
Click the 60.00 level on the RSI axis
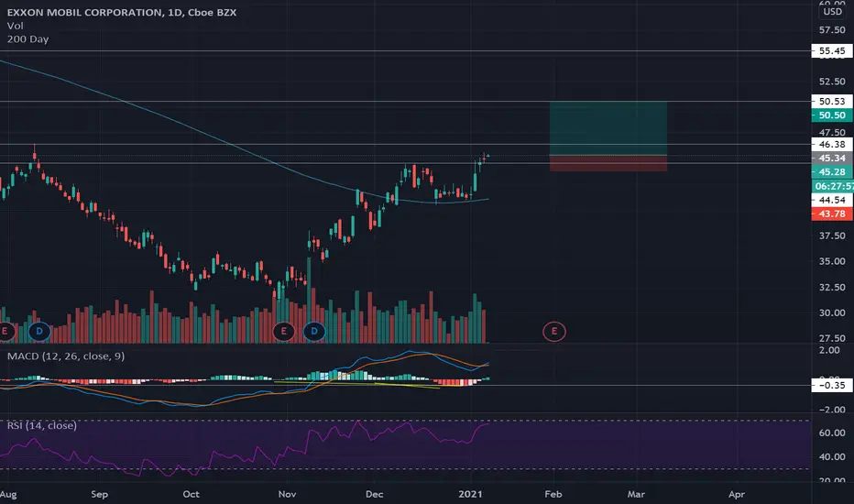(832, 433)
